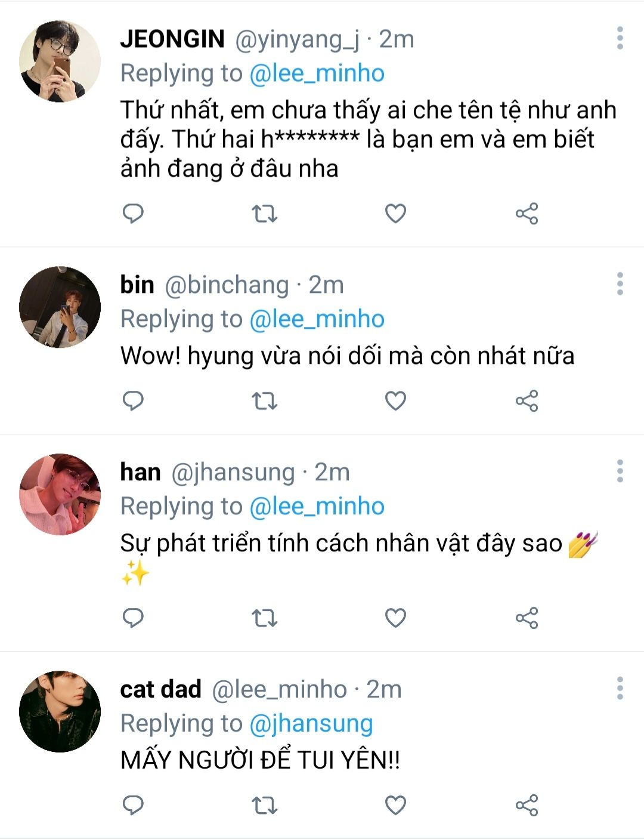
Task: Like JEONGIN's tweet with the heart
Action: (395, 213)
